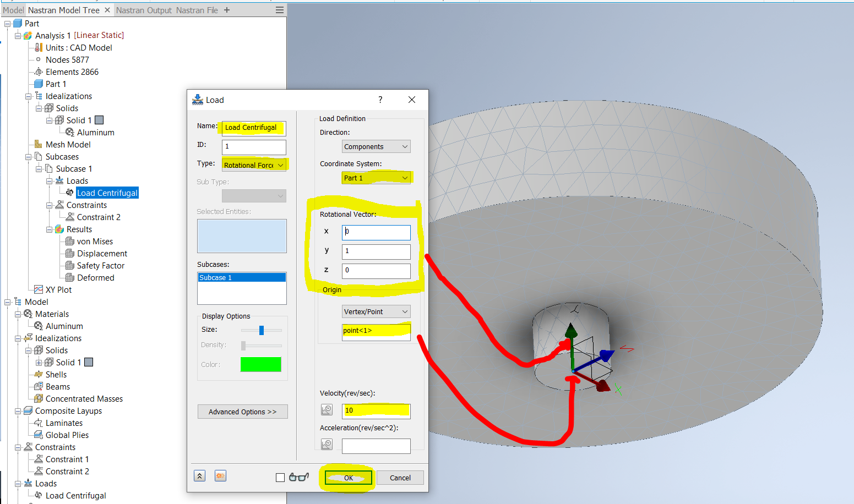Open the hamburger menu at top right of panel
The height and width of the screenshot is (504, 854).
tap(279, 9)
